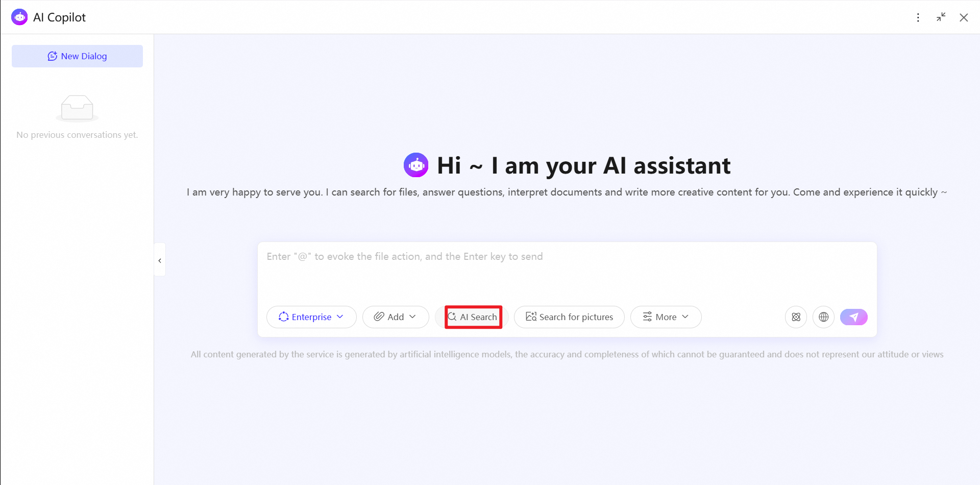Toggle the AI Search mode
The height and width of the screenshot is (485, 980).
[x=473, y=317]
